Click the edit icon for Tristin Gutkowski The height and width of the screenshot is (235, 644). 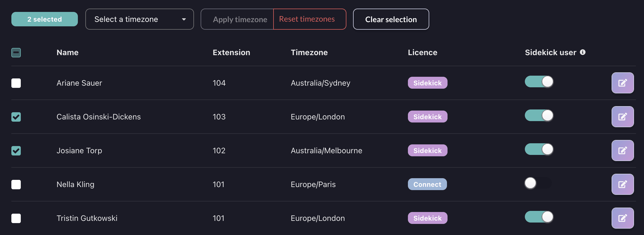(622, 218)
